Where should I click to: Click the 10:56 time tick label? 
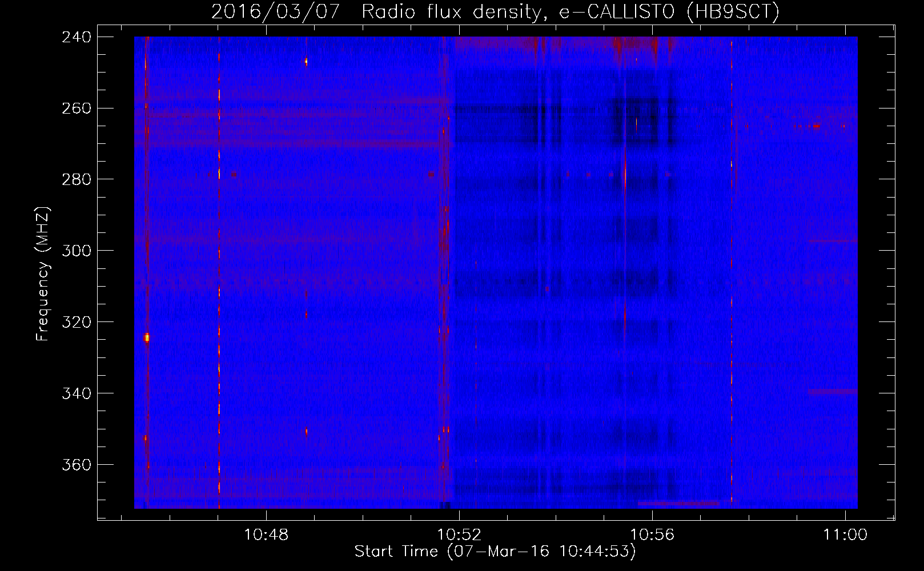652,535
